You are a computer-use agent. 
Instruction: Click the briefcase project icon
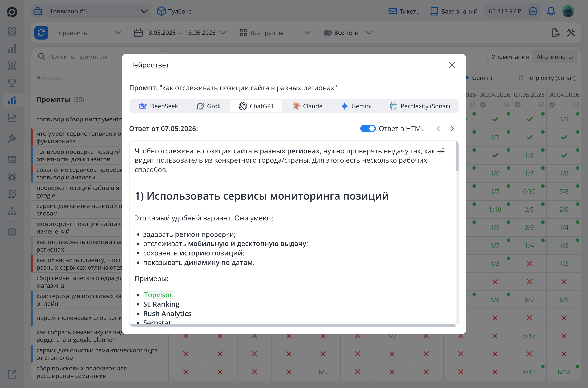(38, 11)
